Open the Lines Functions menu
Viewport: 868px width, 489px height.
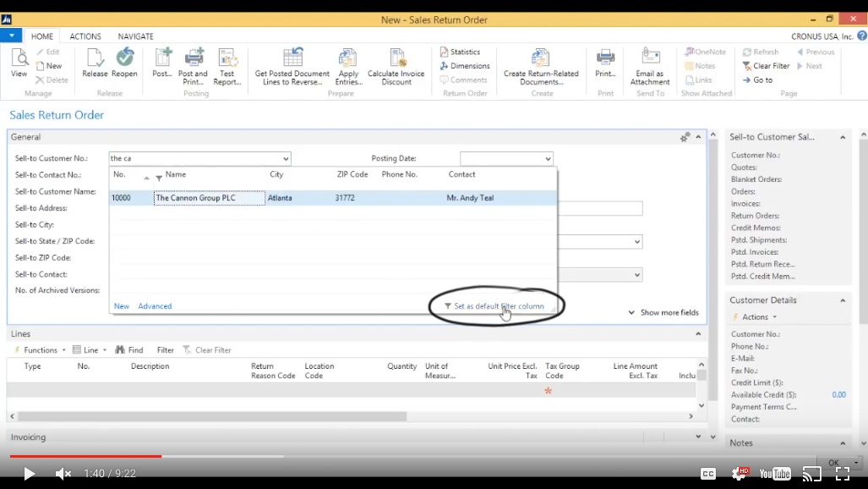(x=40, y=350)
